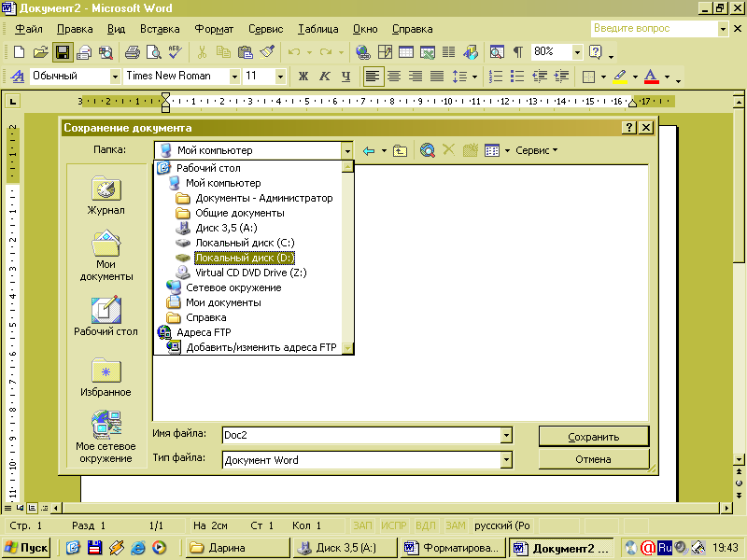
Task: Click Up one level folder icon
Action: (x=400, y=151)
